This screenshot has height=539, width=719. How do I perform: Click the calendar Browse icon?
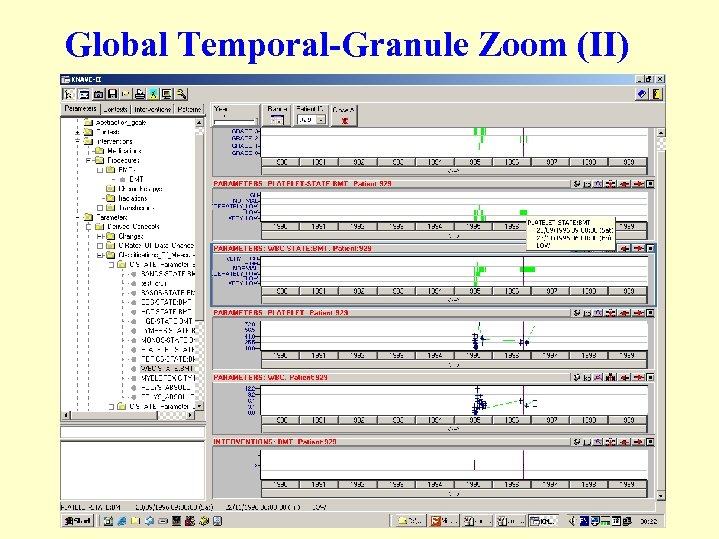277,120
